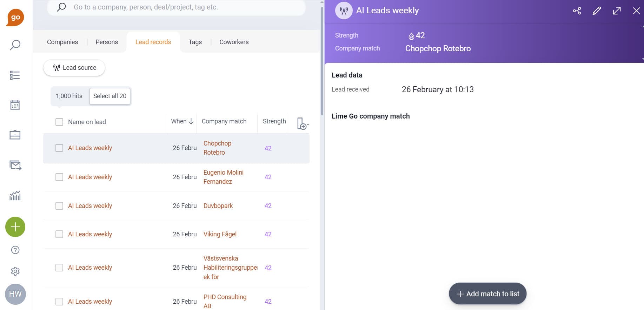Check the PHD Consulting AB row checkbox
Screen dimensions: 644x310
click(59, 302)
